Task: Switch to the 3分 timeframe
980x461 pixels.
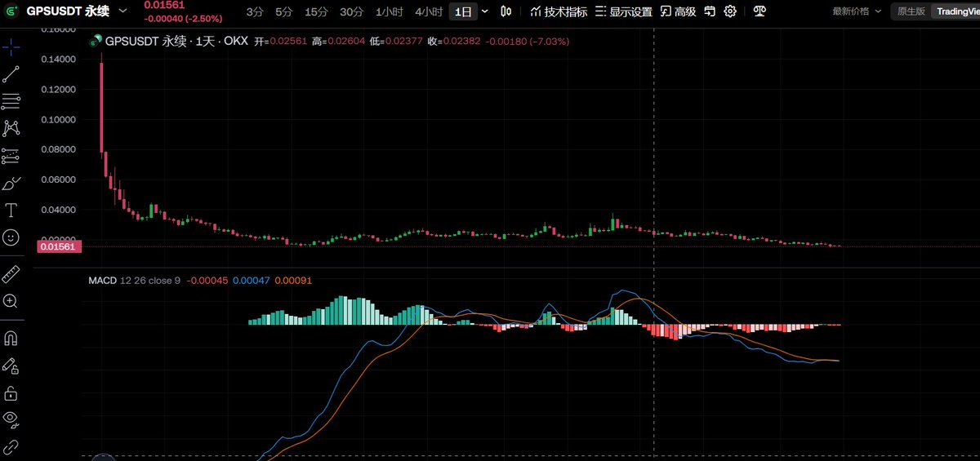Action: point(255,11)
